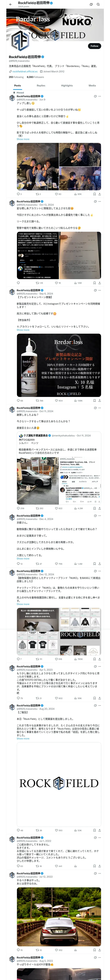Viewport: 110px width, 980px height.
Task: Open more options on the Jun 9 post
Action: [x=100, y=96]
